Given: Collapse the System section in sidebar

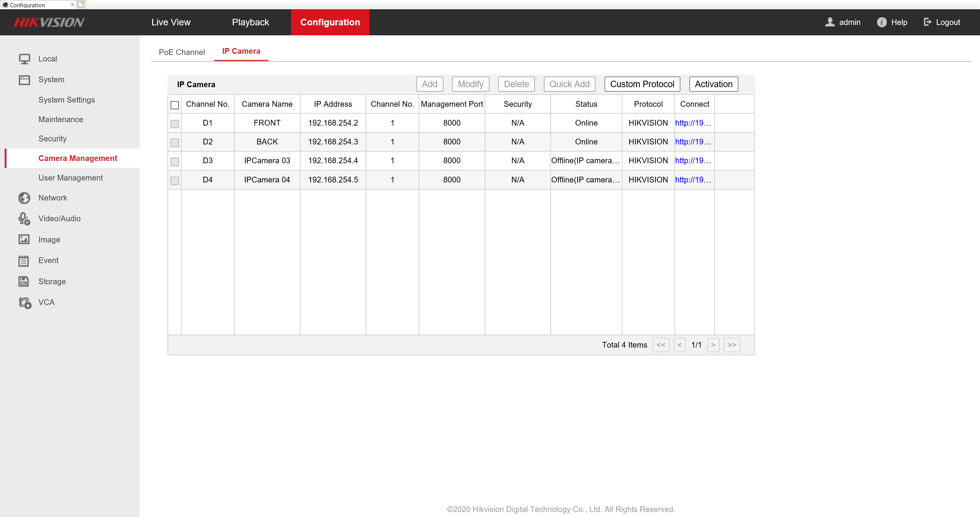Looking at the screenshot, I should (51, 80).
